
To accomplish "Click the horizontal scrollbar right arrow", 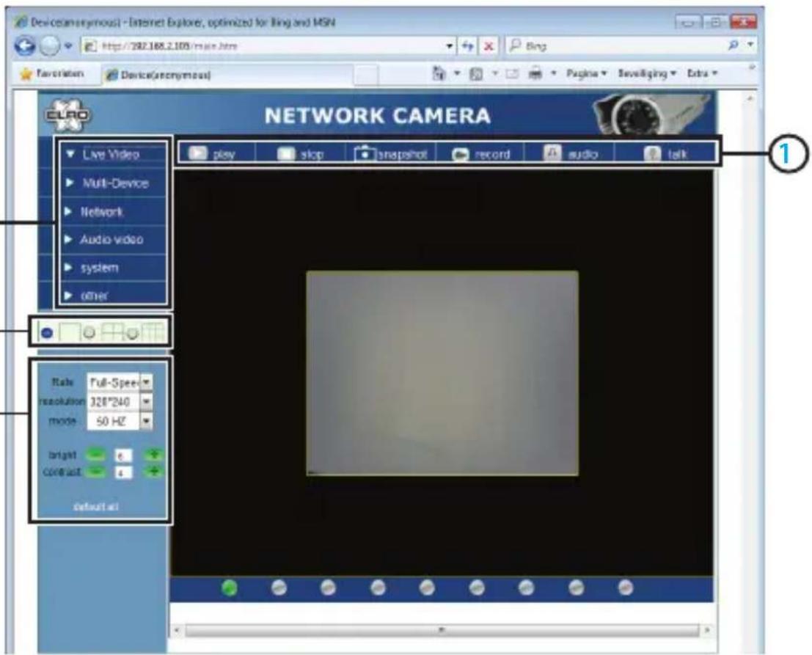I will pyautogui.click(x=706, y=630).
